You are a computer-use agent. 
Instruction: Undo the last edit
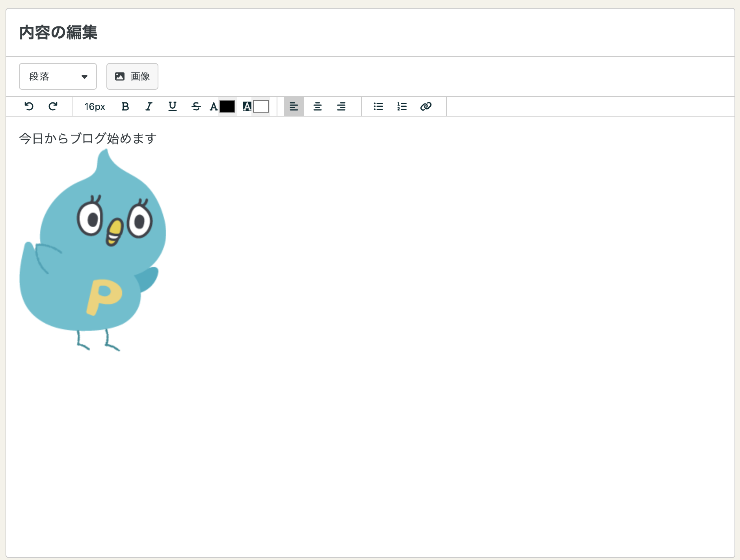click(29, 106)
